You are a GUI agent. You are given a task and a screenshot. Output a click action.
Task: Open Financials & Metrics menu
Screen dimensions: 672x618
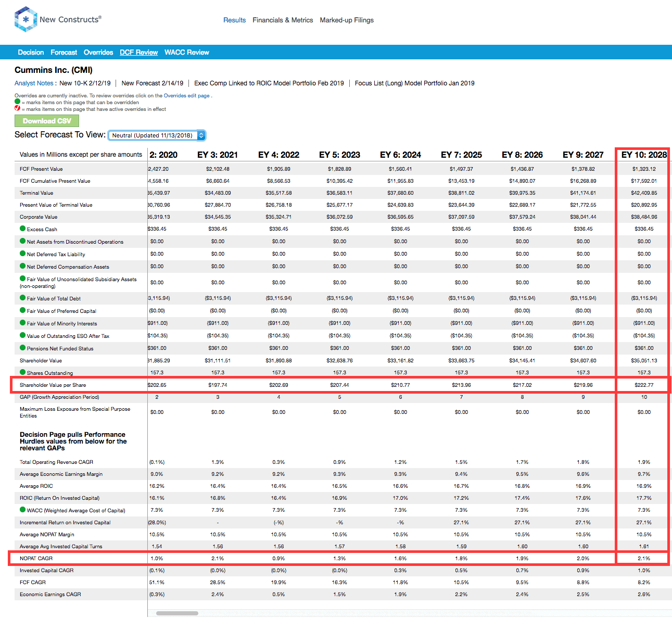click(283, 20)
